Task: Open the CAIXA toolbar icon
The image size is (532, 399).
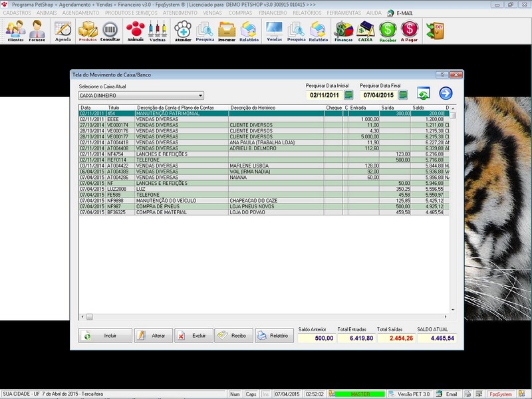Action: [365, 31]
